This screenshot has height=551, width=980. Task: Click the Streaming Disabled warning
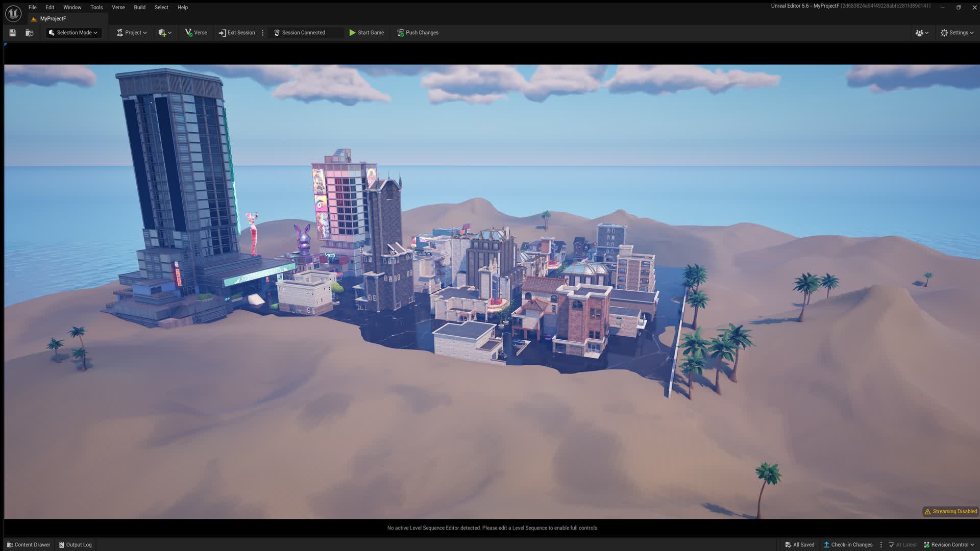[x=950, y=511]
